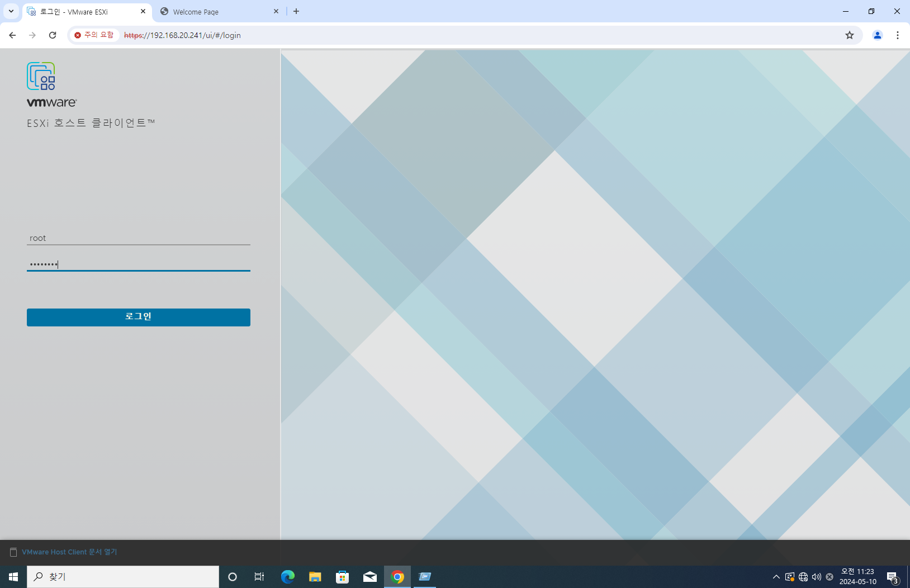Open Task View on the taskbar

tap(259, 577)
